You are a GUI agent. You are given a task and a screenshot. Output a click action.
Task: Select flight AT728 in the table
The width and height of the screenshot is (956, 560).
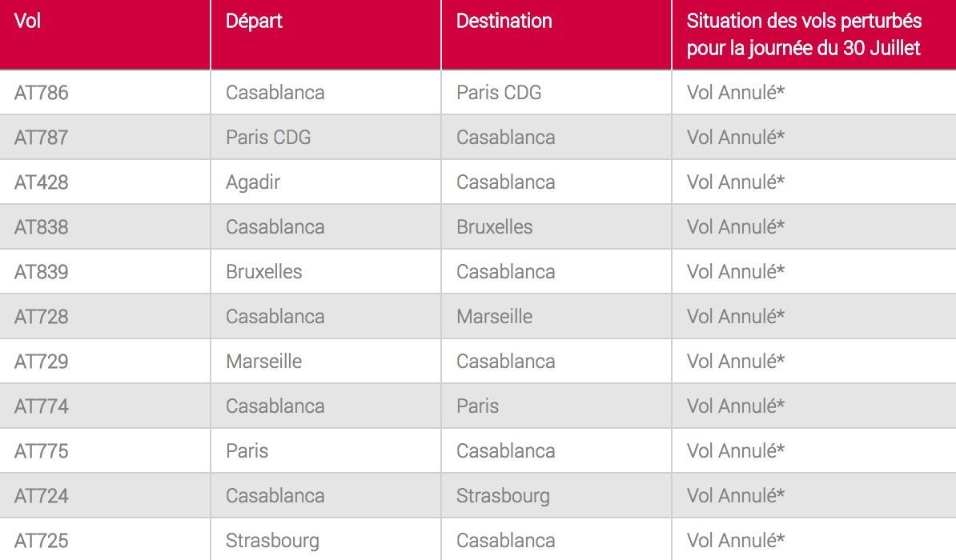[x=42, y=317]
